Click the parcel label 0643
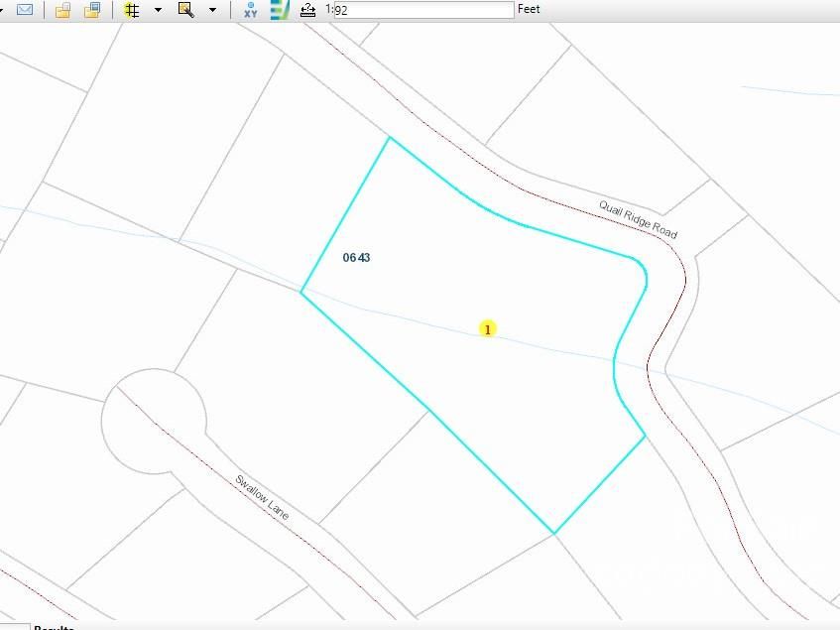 (356, 258)
